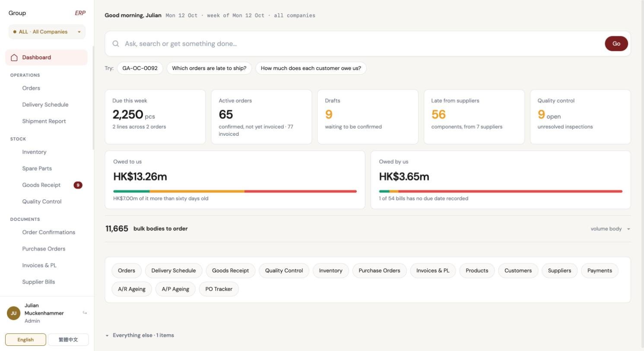Open Supplier Bills in the sidebar
Screen dimensions: 644x351
(38, 282)
